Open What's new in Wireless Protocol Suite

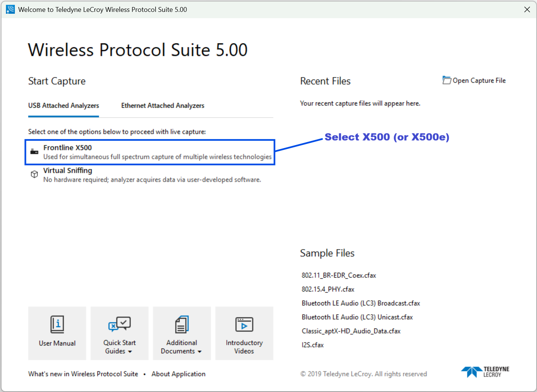click(83, 374)
